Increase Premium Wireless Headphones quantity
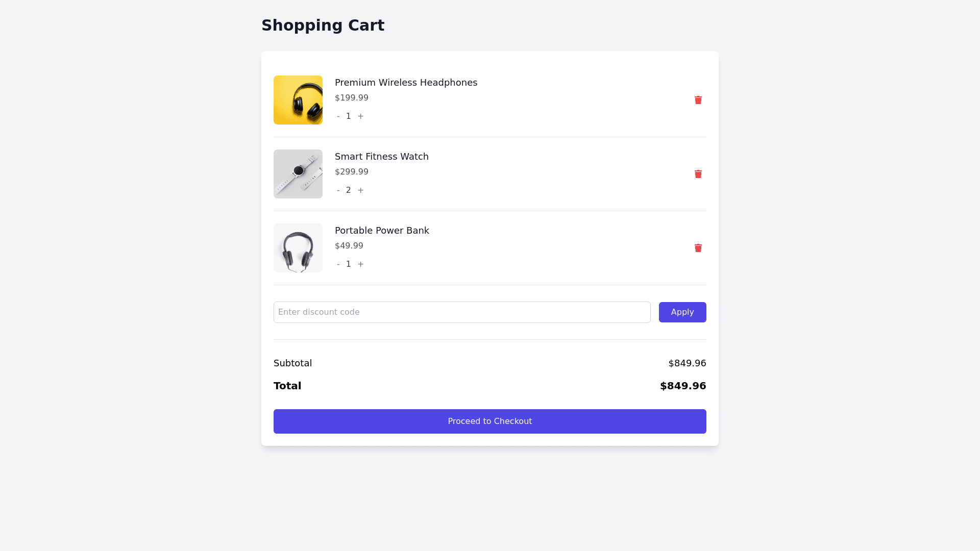 [x=361, y=116]
